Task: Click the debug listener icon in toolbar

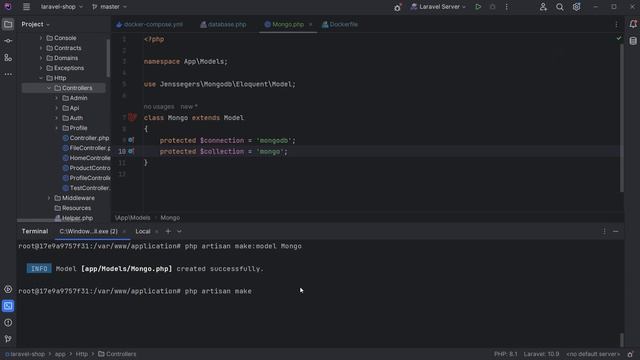Action: (398, 7)
